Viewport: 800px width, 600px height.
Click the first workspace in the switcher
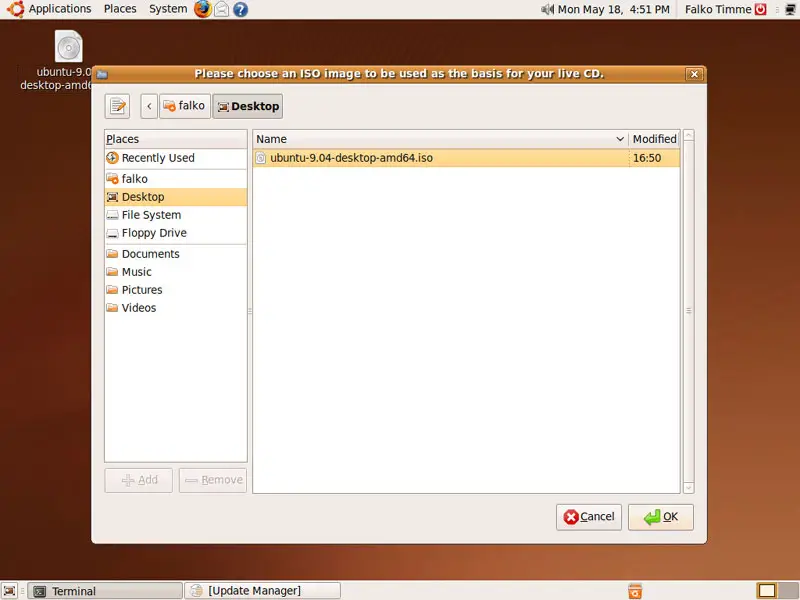(767, 591)
